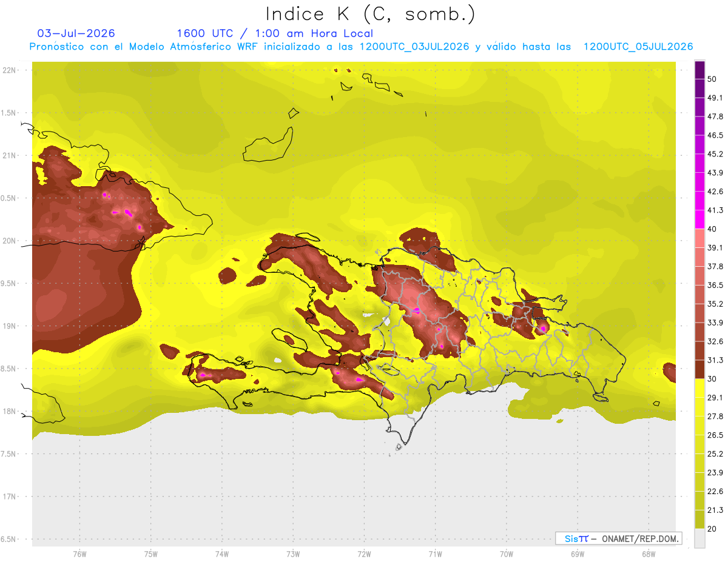Click the longitude axis label "68W"
728x562 pixels.
pos(649,554)
